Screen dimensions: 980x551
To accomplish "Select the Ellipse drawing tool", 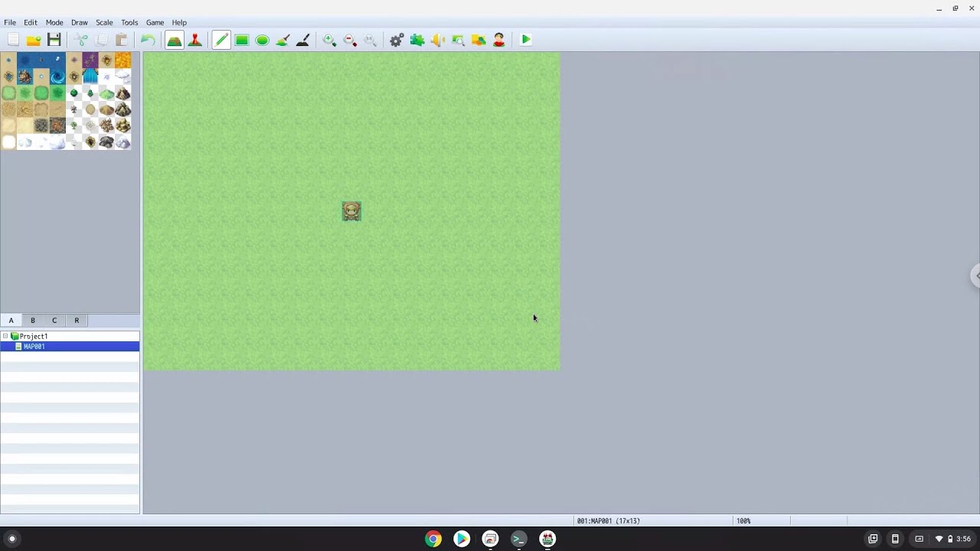I will [x=263, y=40].
